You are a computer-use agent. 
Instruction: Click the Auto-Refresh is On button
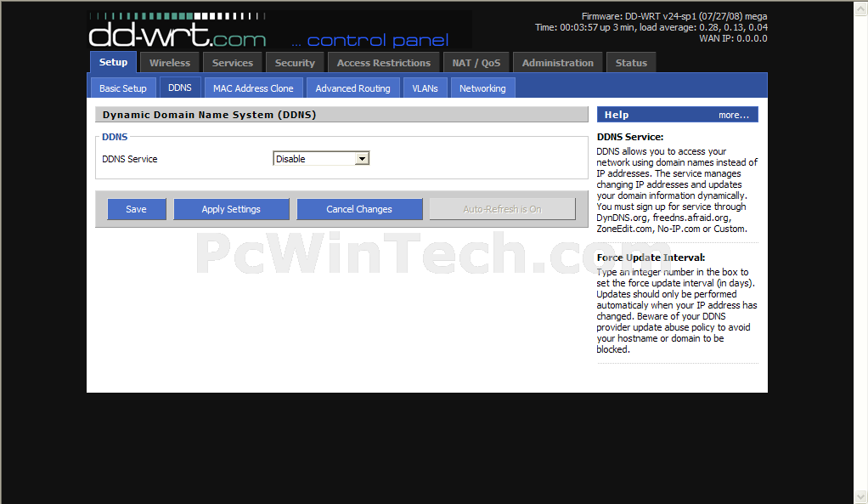click(x=502, y=209)
